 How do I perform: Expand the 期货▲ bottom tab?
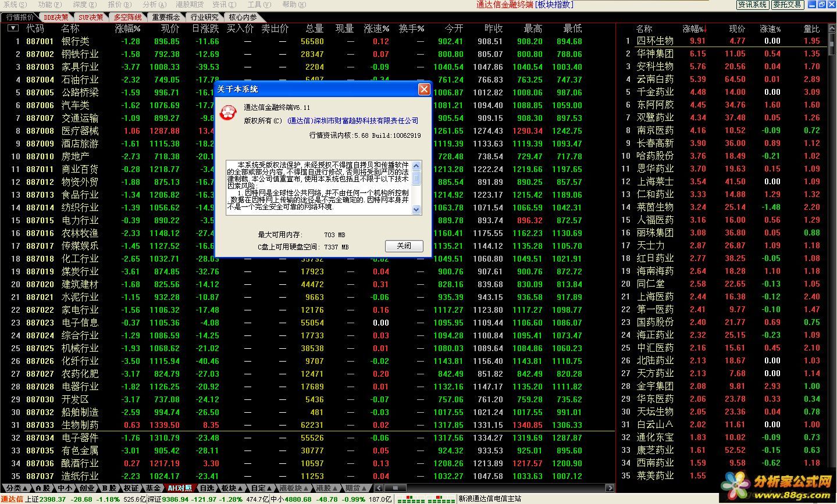[355, 488]
